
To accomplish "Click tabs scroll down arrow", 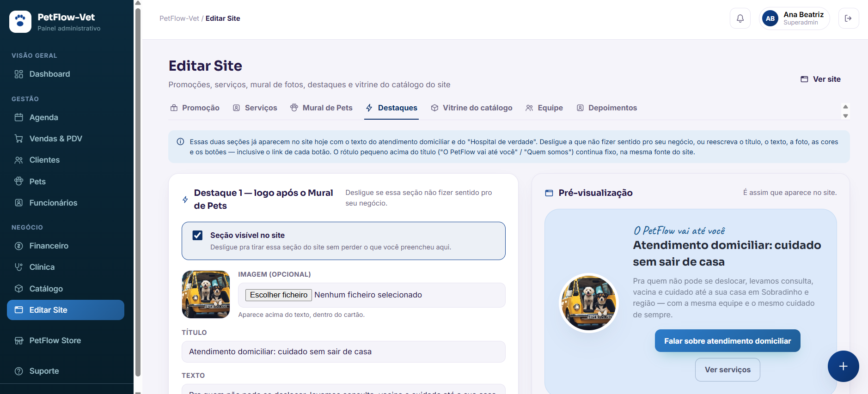I will pos(845,116).
